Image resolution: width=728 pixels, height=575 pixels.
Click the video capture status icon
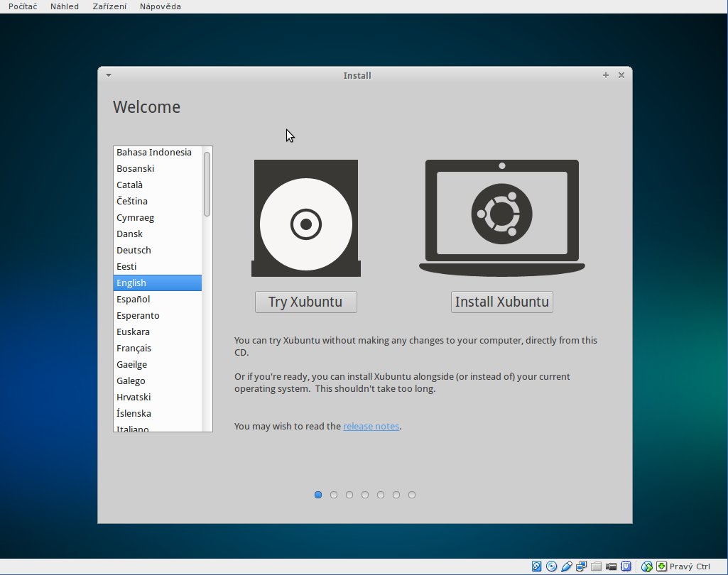tap(611, 566)
